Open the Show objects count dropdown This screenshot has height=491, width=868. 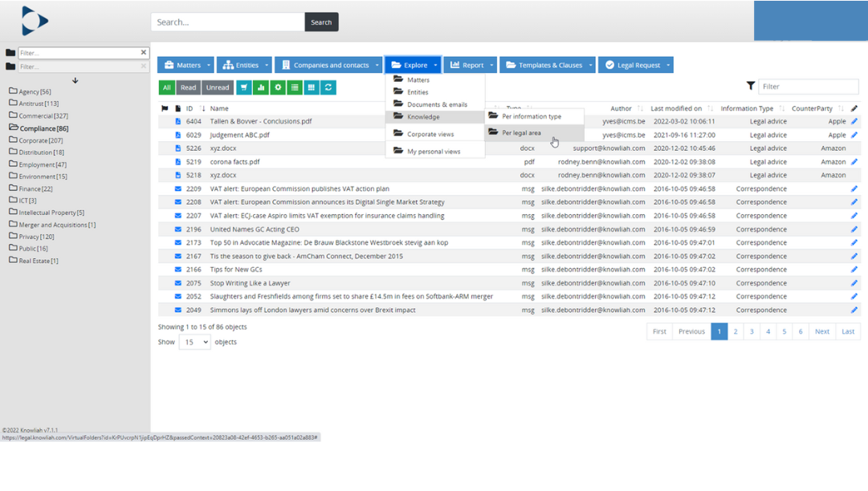pos(195,342)
